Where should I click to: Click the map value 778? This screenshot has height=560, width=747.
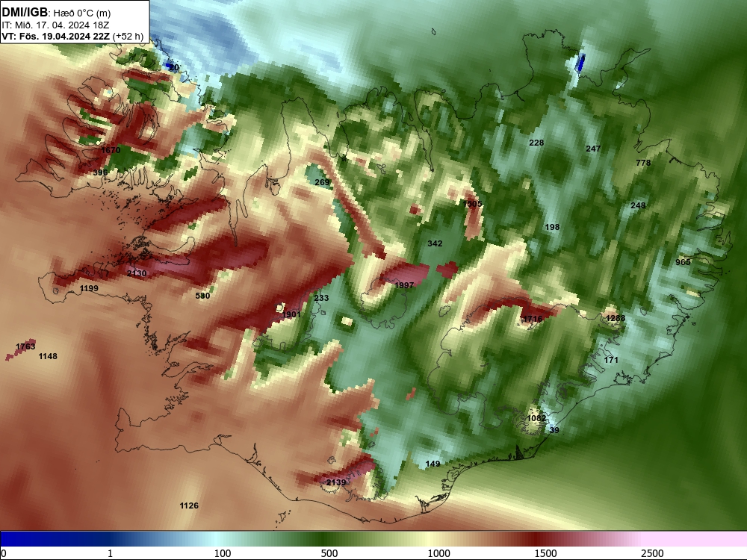point(643,163)
